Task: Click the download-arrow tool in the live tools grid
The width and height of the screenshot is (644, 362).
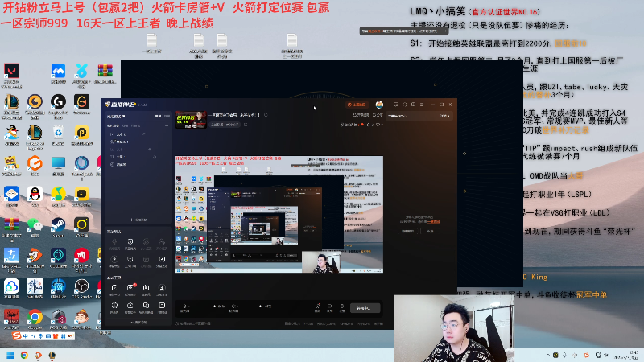Action: (162, 287)
